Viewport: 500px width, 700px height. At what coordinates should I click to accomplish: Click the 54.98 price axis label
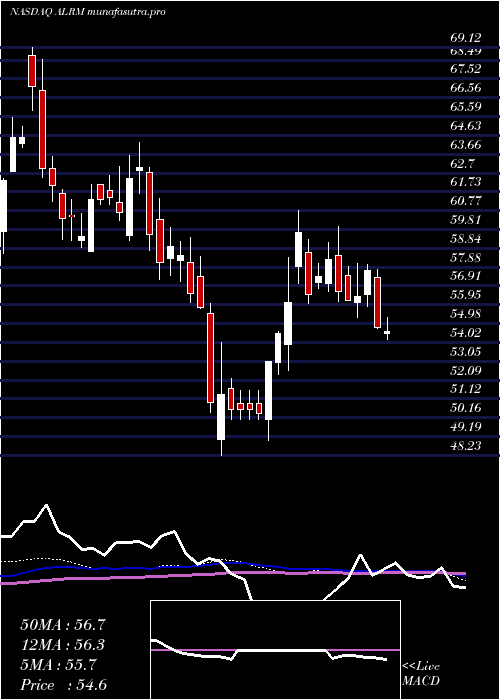[x=466, y=313]
